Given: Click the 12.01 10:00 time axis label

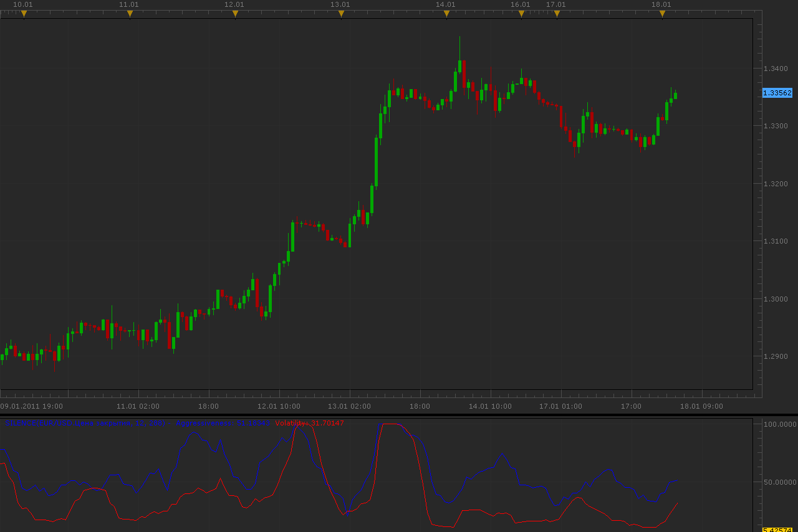Looking at the screenshot, I should point(279,406).
